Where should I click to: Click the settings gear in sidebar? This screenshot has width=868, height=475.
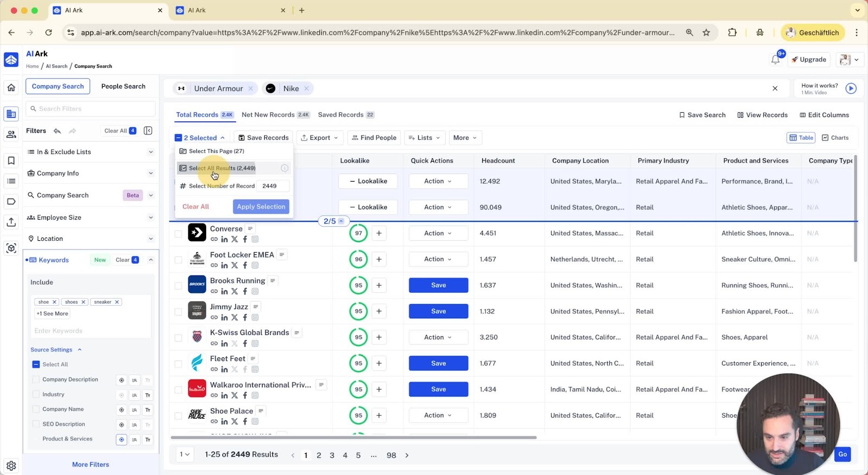pyautogui.click(x=11, y=466)
